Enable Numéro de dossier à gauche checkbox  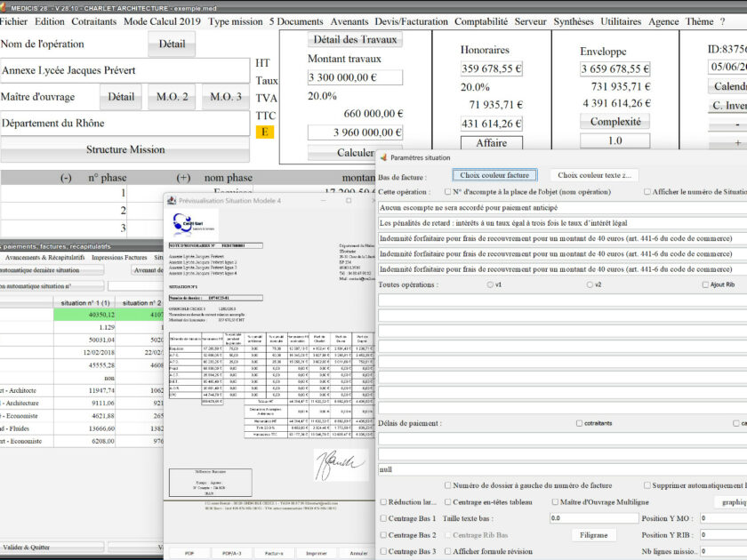(x=448, y=485)
